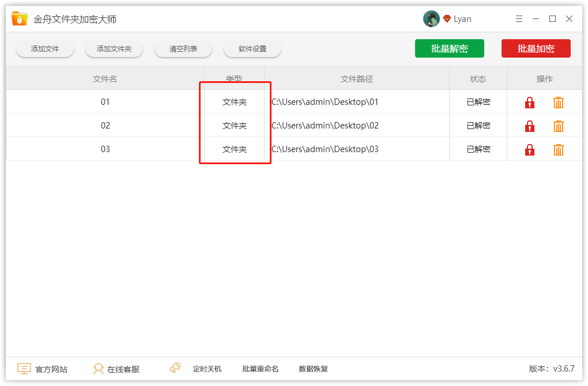Click the megaphone announcement icon

(175, 368)
